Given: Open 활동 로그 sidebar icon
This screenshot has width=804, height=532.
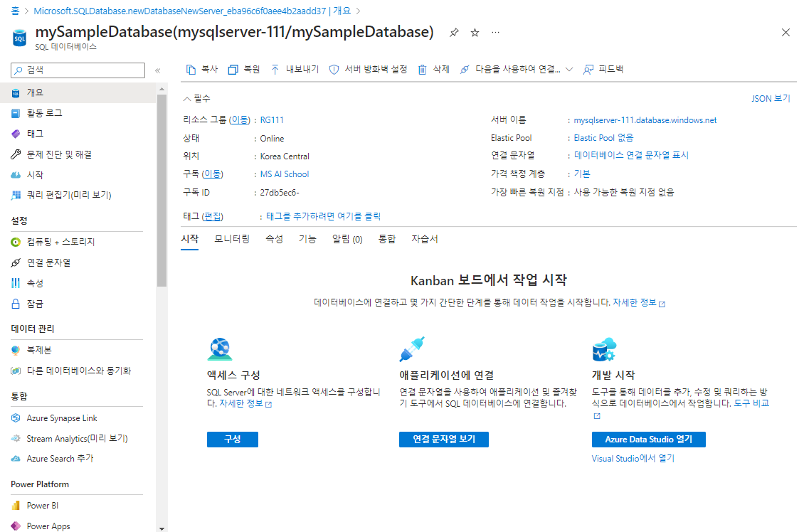Looking at the screenshot, I should click(x=16, y=113).
